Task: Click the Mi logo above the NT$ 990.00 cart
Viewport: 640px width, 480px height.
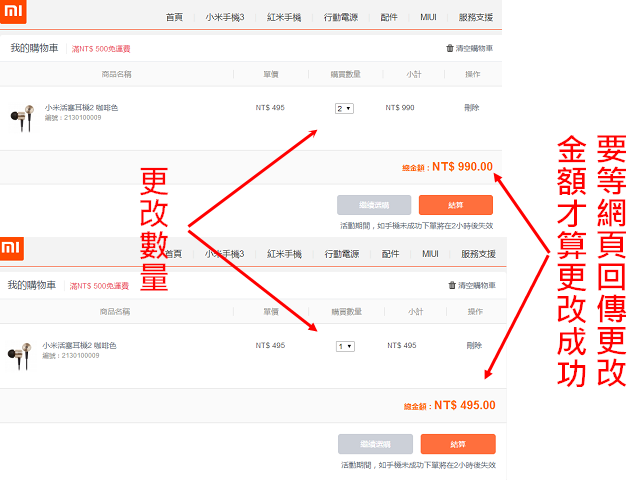Action: tap(13, 11)
